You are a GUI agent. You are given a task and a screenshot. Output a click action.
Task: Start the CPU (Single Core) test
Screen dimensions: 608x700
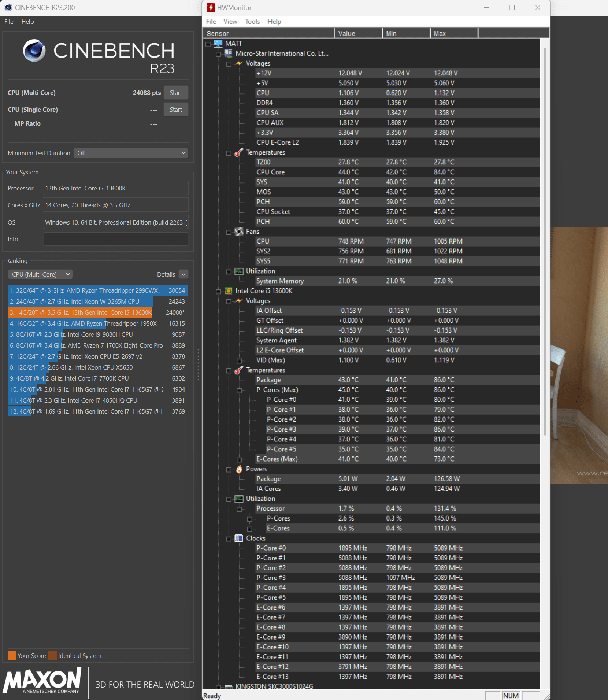pyautogui.click(x=176, y=110)
